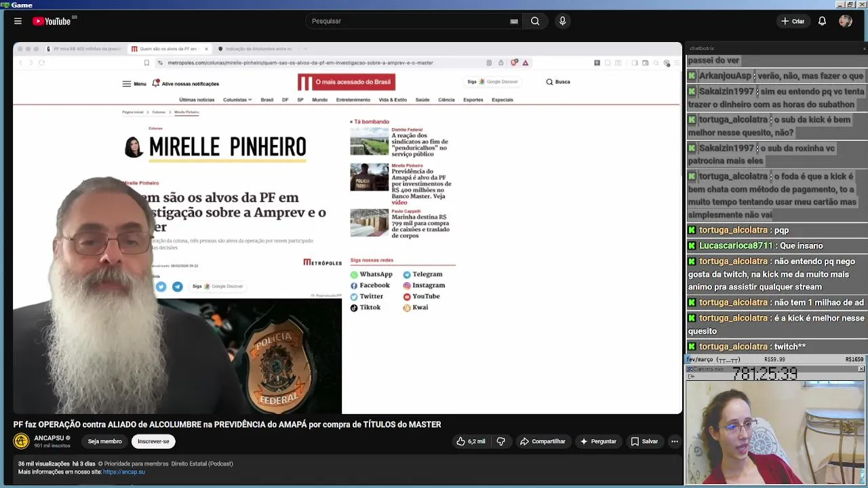Viewport: 868px width, 488px height.
Task: Close the chatbotrix overlay panel
Action: click(x=865, y=48)
